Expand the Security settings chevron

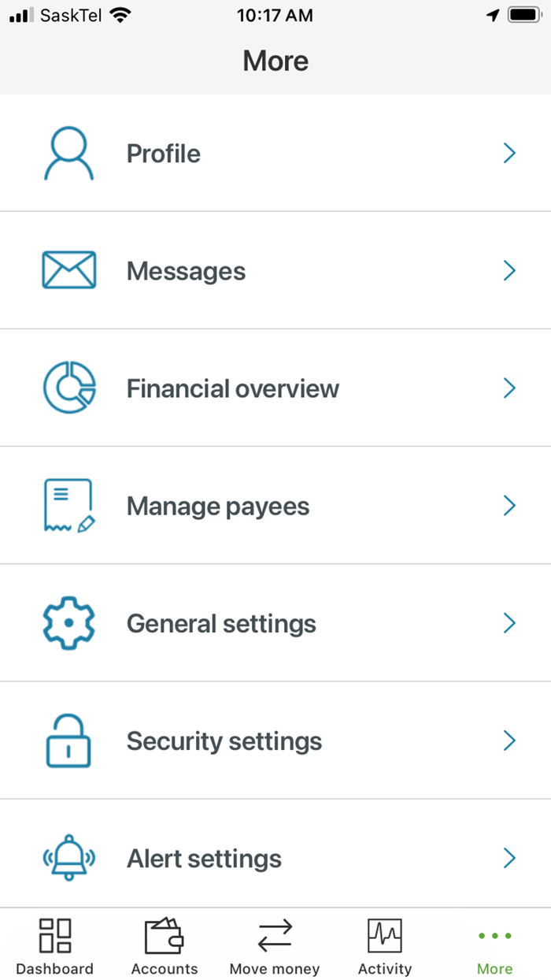(x=509, y=741)
